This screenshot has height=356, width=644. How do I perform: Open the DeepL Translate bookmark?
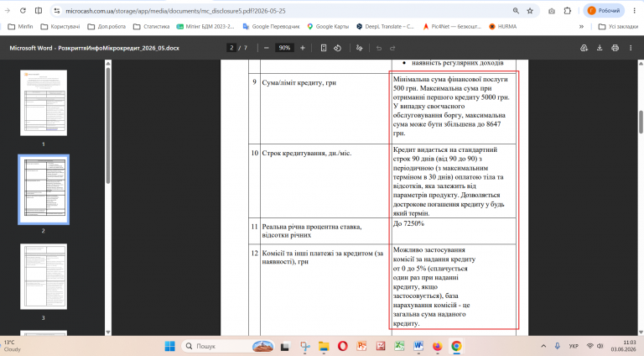(x=385, y=26)
